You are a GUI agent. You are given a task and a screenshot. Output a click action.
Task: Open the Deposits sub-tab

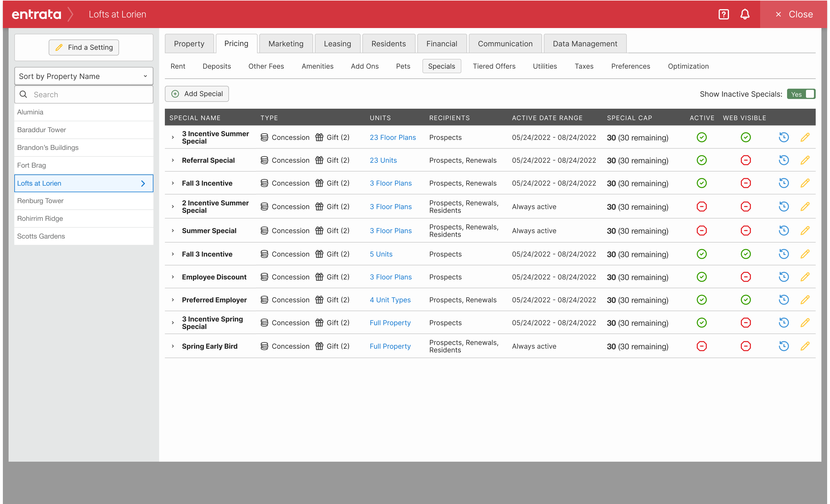click(x=217, y=66)
